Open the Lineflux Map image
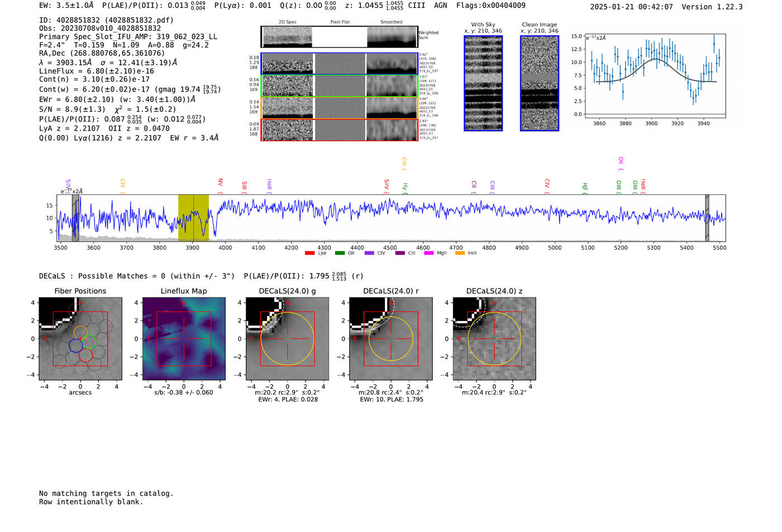The image size is (782, 532). point(184,339)
